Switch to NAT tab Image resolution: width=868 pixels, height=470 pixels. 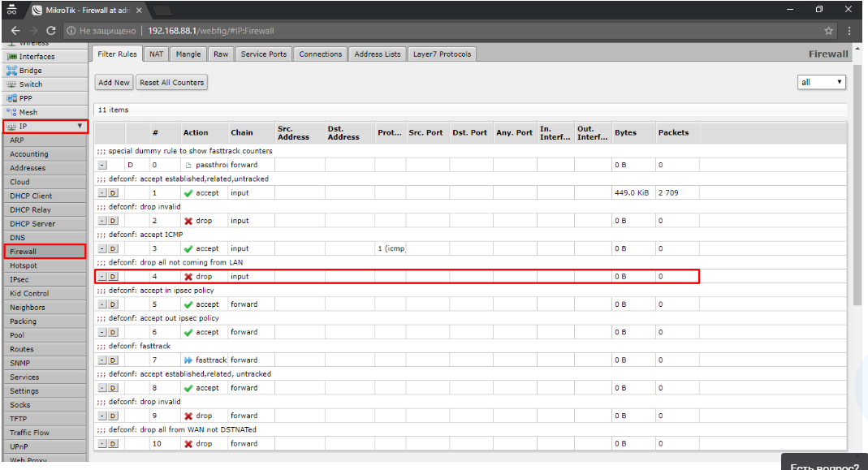coord(156,54)
